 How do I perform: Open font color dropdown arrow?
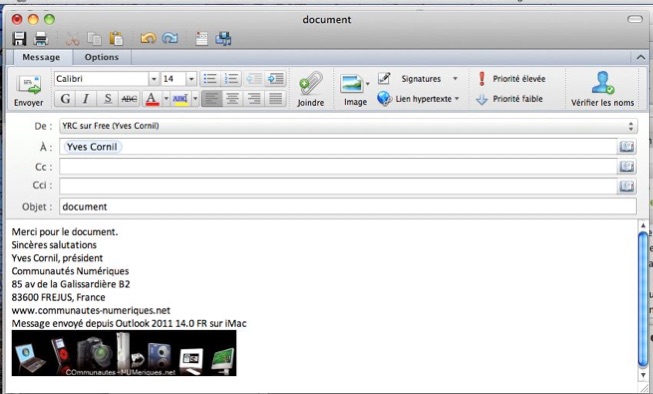[166, 99]
